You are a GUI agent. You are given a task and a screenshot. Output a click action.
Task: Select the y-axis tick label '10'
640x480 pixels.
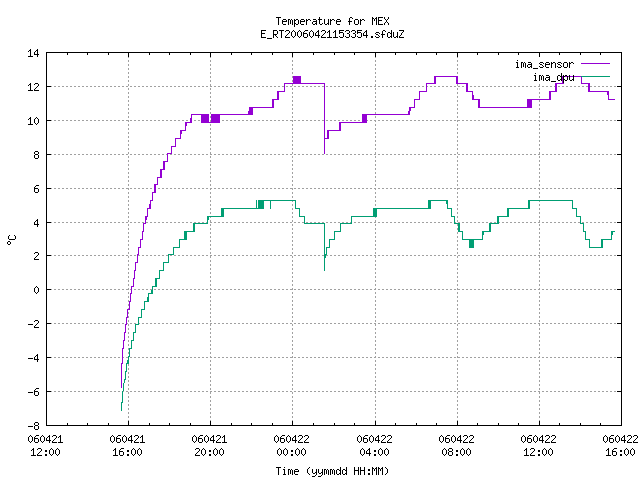[x=33, y=121]
